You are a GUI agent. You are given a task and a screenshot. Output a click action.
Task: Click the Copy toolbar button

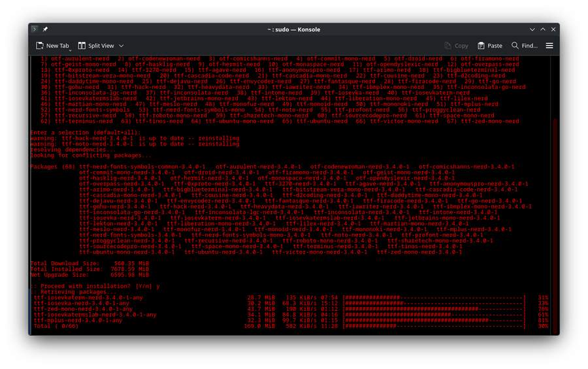coord(457,46)
